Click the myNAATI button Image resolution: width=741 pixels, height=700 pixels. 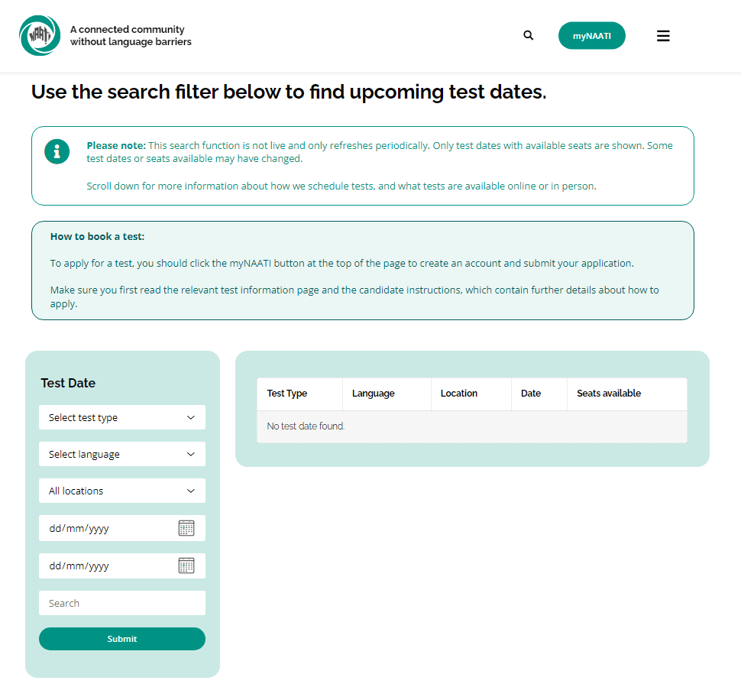click(x=592, y=36)
